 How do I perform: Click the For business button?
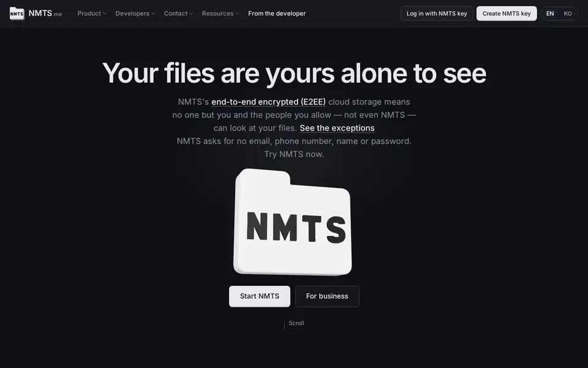(x=327, y=296)
